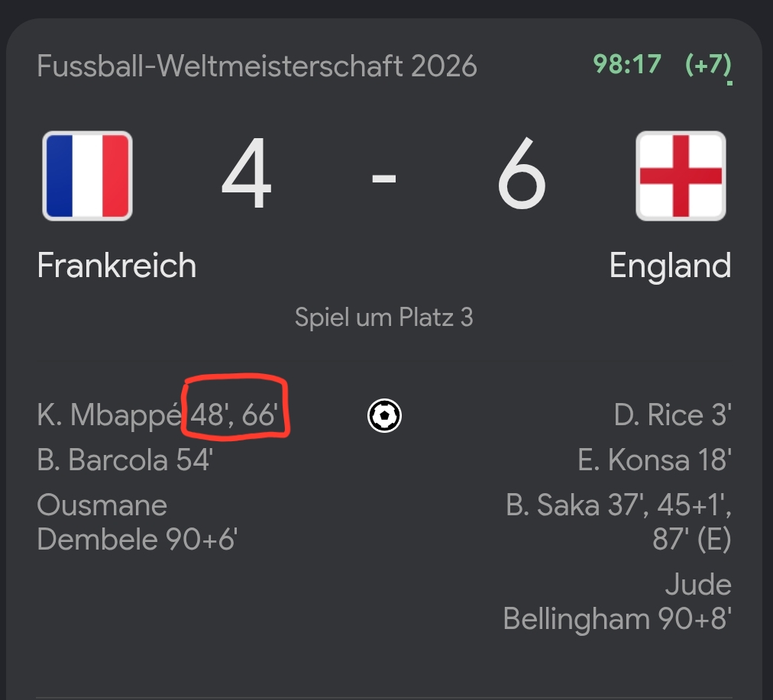This screenshot has height=700, width=773.
Task: Click the England flag icon
Action: click(x=681, y=176)
